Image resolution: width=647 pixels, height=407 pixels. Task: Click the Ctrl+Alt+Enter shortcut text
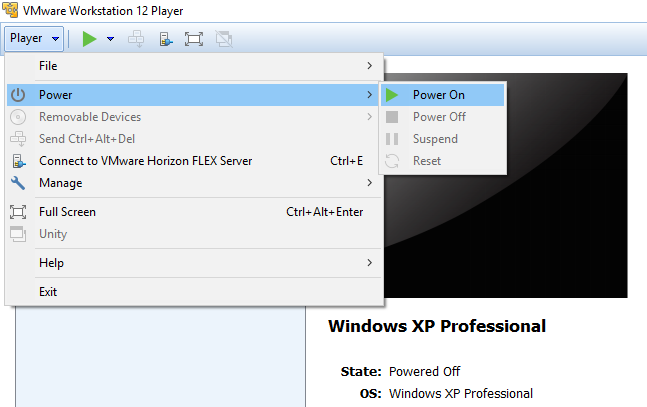click(325, 212)
